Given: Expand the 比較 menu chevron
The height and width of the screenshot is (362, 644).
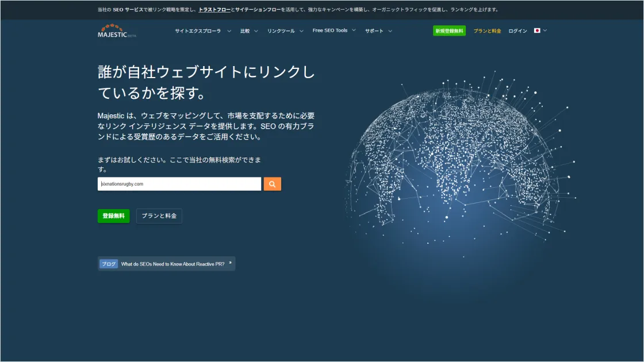Looking at the screenshot, I should (256, 31).
